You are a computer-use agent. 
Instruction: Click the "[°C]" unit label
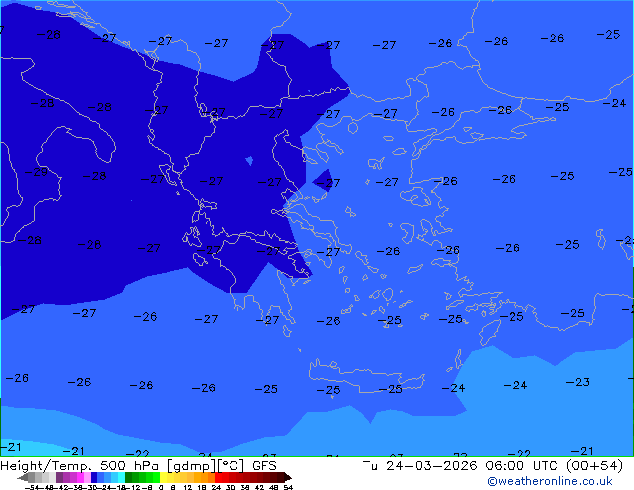(x=231, y=466)
